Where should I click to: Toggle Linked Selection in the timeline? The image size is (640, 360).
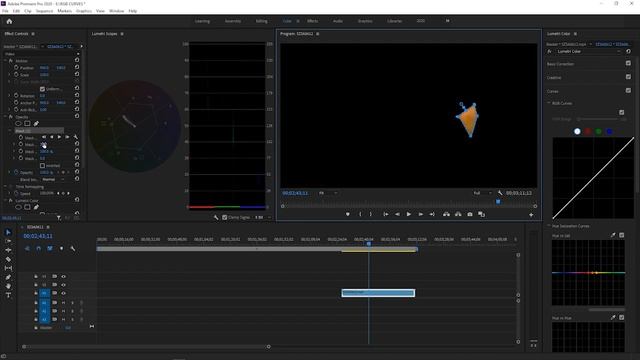[50, 248]
